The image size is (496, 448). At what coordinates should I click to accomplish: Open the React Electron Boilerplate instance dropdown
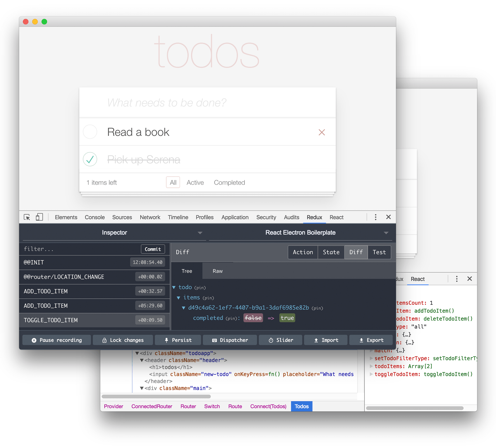tap(300, 233)
